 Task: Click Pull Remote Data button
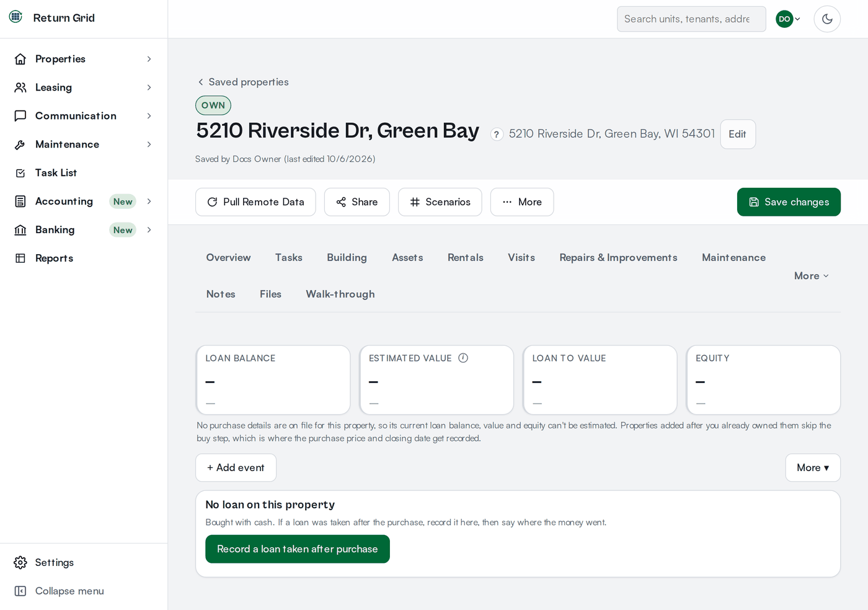[x=255, y=202]
